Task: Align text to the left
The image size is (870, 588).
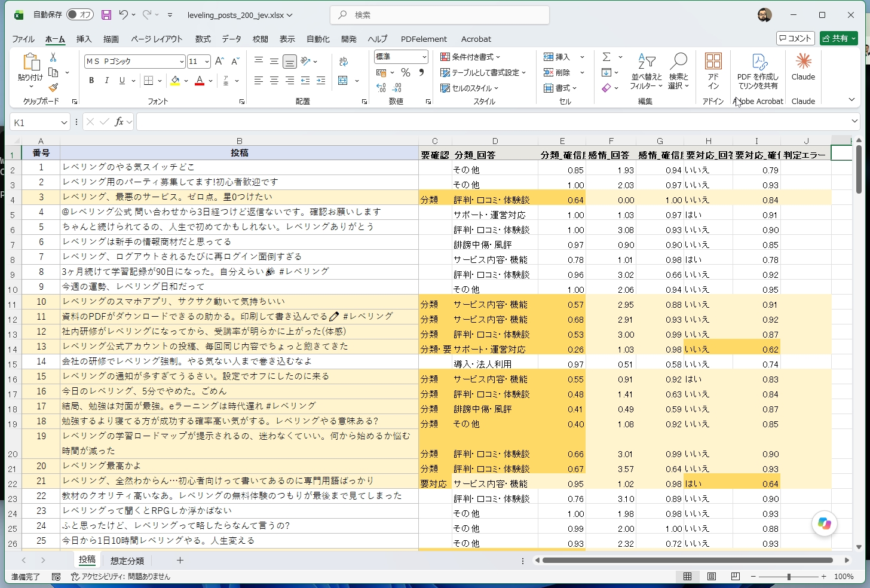Action: pos(258,80)
